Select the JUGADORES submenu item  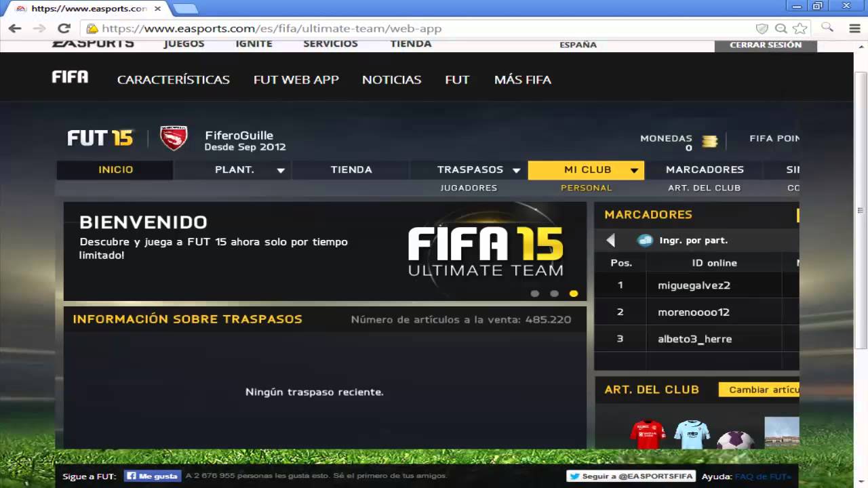point(469,188)
